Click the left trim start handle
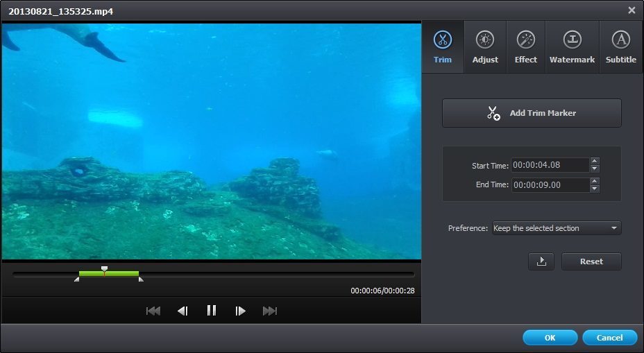The width and height of the screenshot is (644, 353). [77, 279]
